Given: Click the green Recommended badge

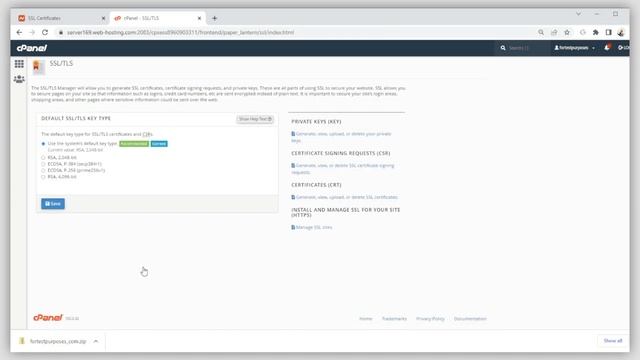Looking at the screenshot, I should 134,144.
